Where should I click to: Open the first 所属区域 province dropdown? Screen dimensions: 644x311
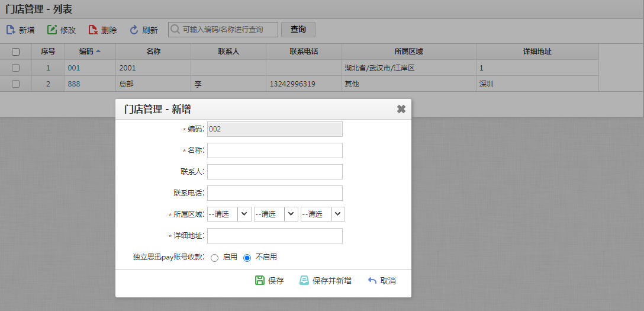pyautogui.click(x=229, y=214)
